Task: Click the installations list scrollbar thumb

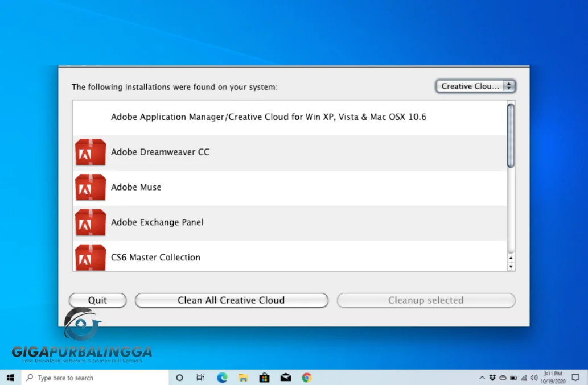Action: coord(511,135)
